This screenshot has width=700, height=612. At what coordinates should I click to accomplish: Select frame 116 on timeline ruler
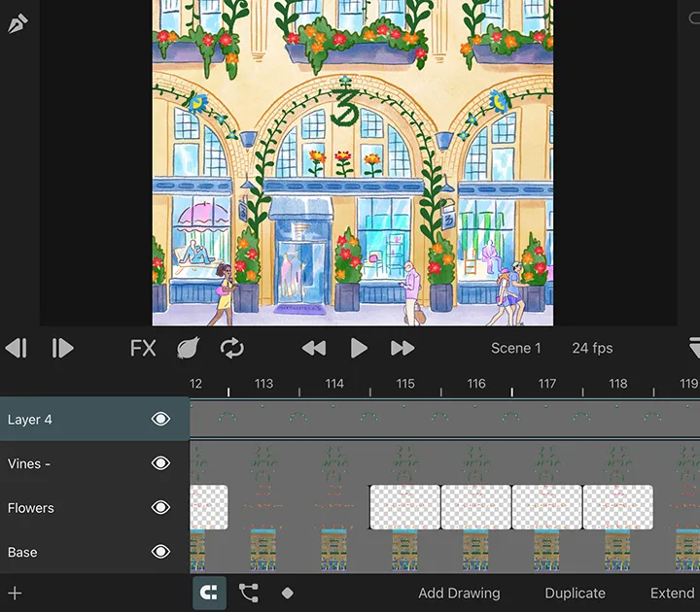[476, 385]
